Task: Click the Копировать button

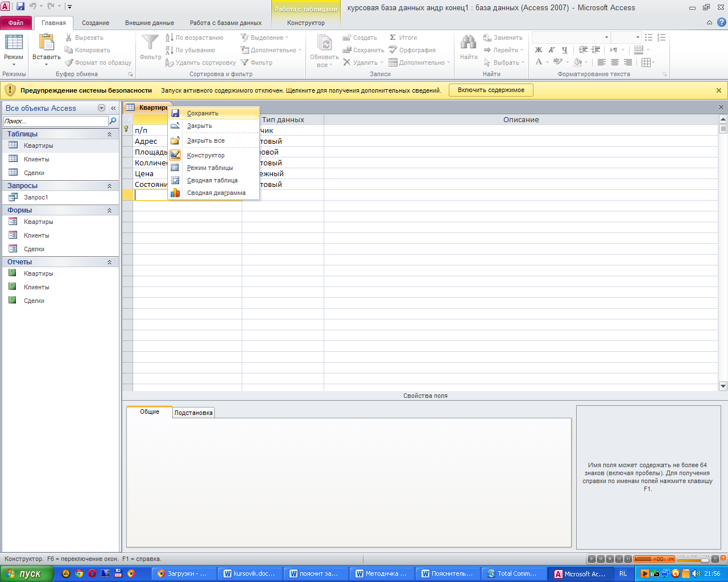Action: [87, 50]
